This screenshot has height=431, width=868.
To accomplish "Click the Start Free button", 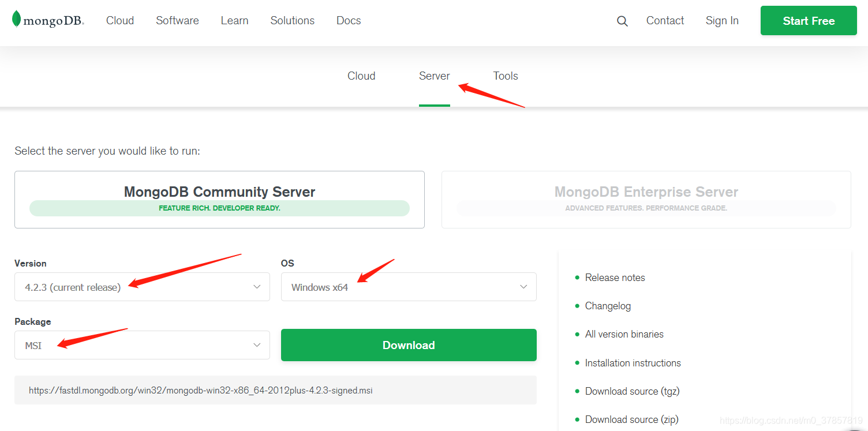I will click(809, 21).
